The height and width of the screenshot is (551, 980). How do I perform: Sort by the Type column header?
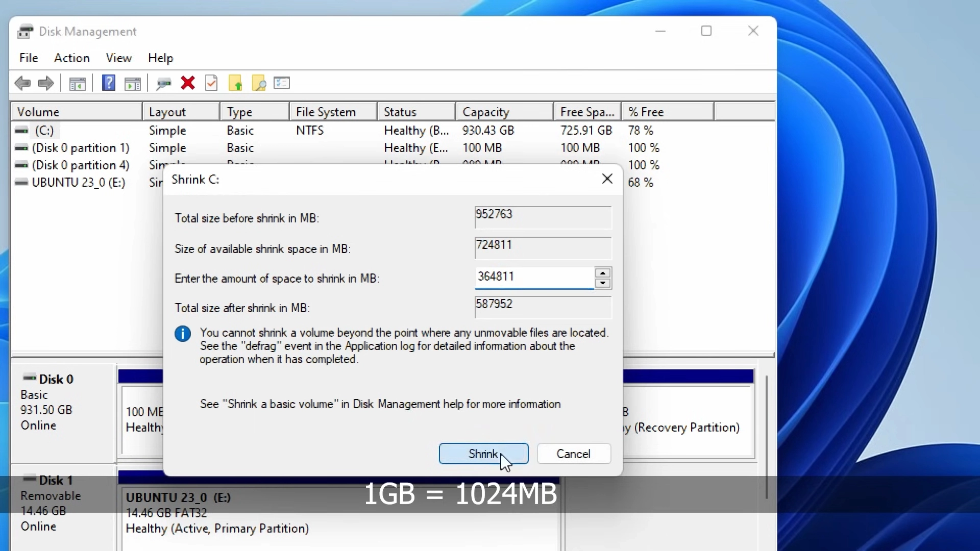pos(255,112)
